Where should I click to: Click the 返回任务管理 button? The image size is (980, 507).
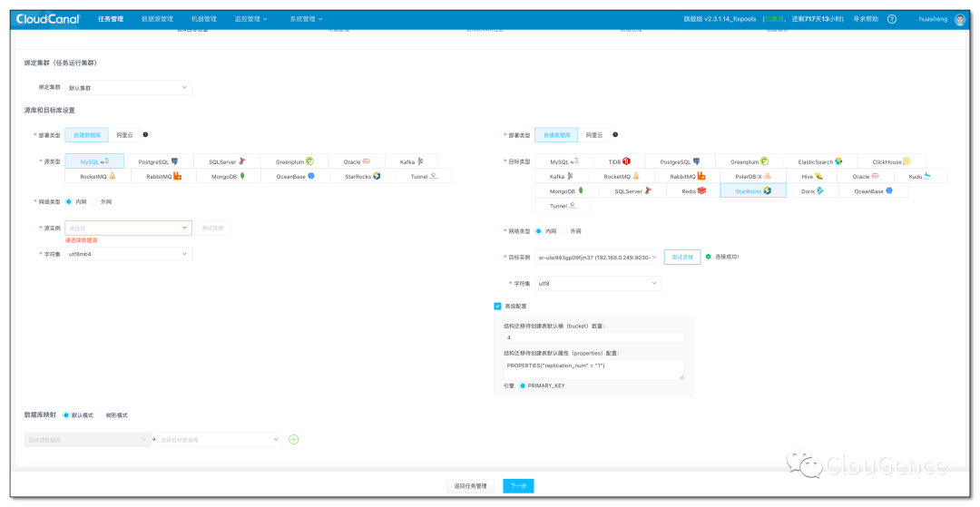[x=471, y=486]
